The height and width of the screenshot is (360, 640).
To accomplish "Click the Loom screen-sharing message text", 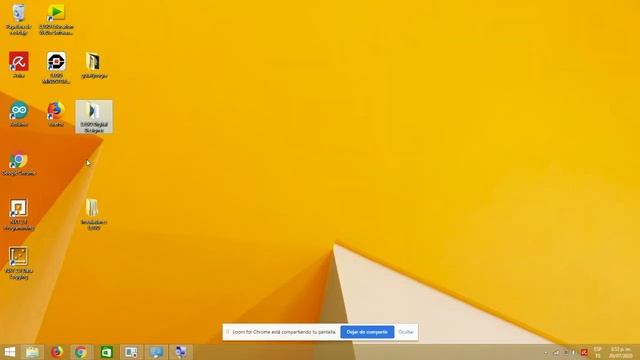I will point(284,332).
